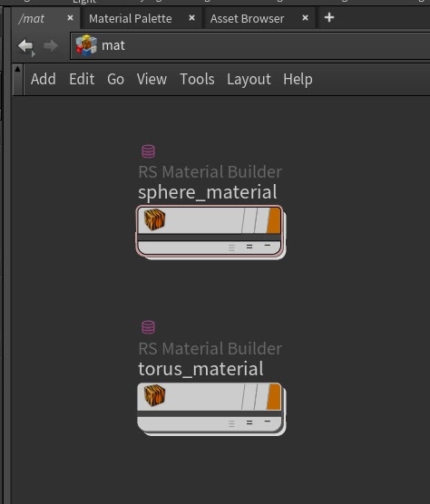The image size is (430, 504).
Task: Add a new pane tab with plus icon
Action: pyautogui.click(x=329, y=18)
